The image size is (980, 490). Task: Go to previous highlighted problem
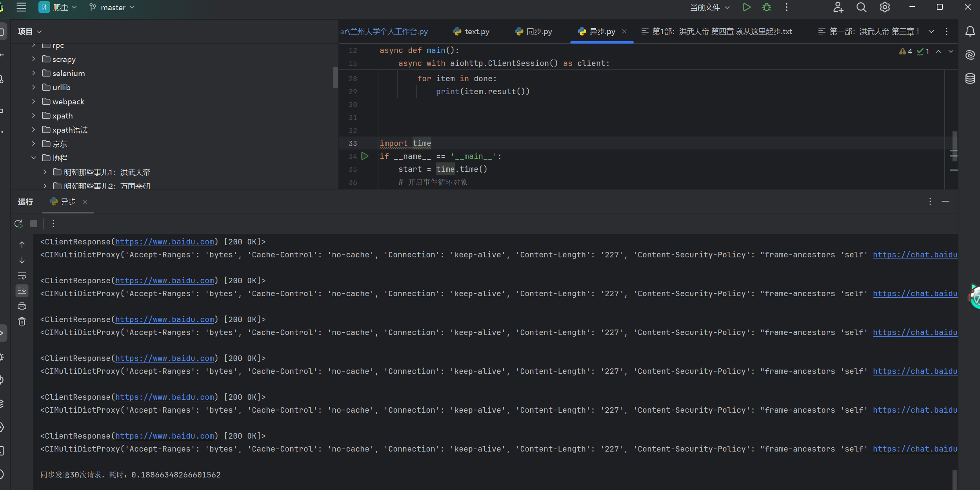click(938, 51)
